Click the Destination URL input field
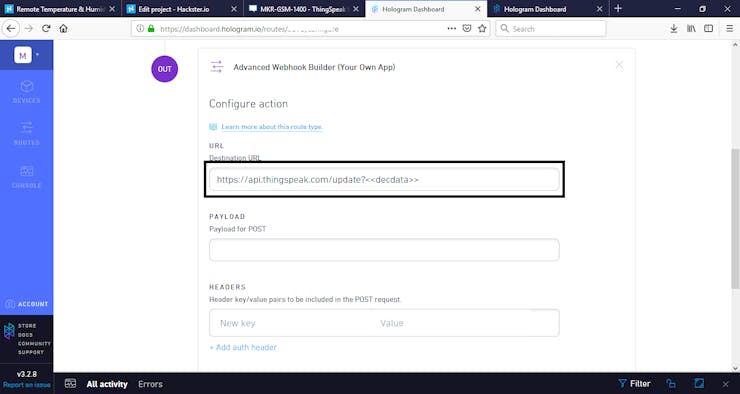Viewport: 740px width, 394px height. [x=384, y=179]
